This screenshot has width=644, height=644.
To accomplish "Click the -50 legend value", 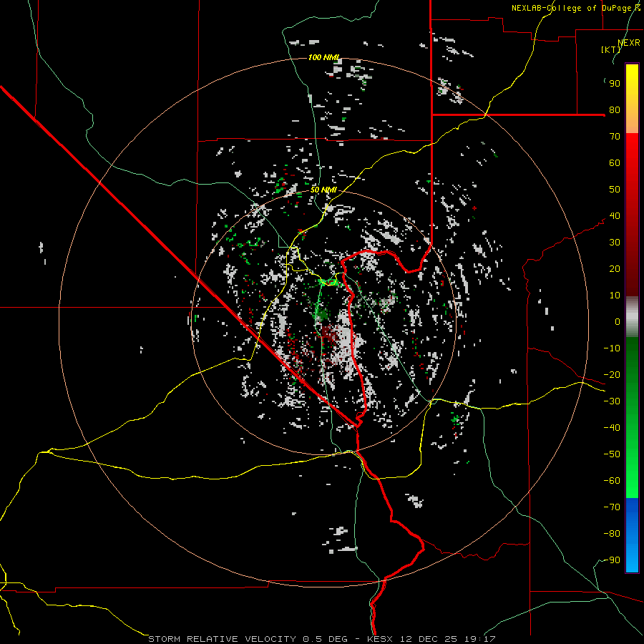I will tap(612, 454).
